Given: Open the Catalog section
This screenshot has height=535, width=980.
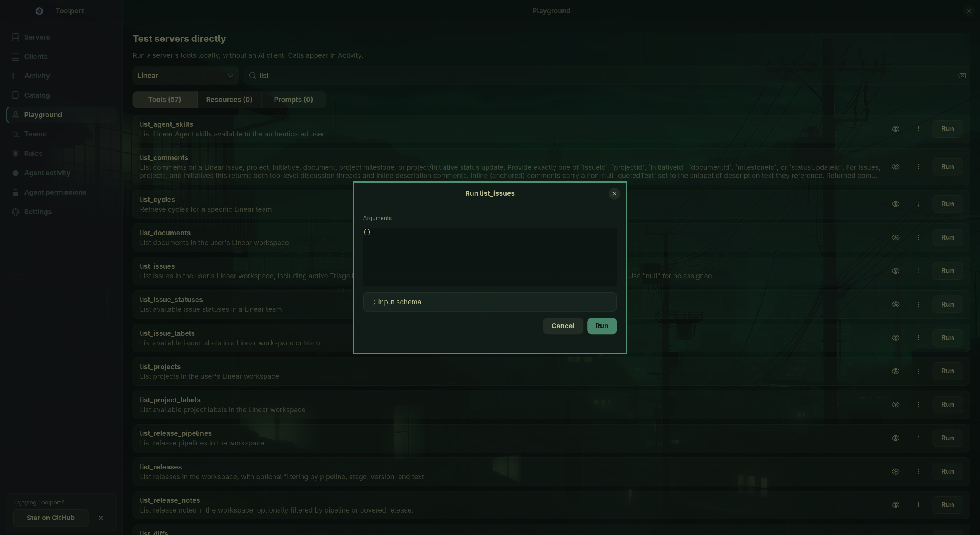Looking at the screenshot, I should coord(61,95).
